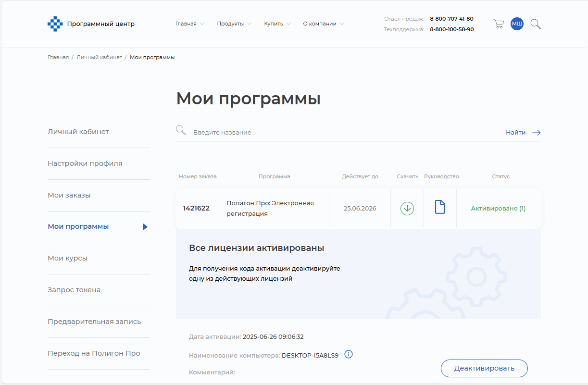Click the Программный центр logo icon

pos(55,24)
